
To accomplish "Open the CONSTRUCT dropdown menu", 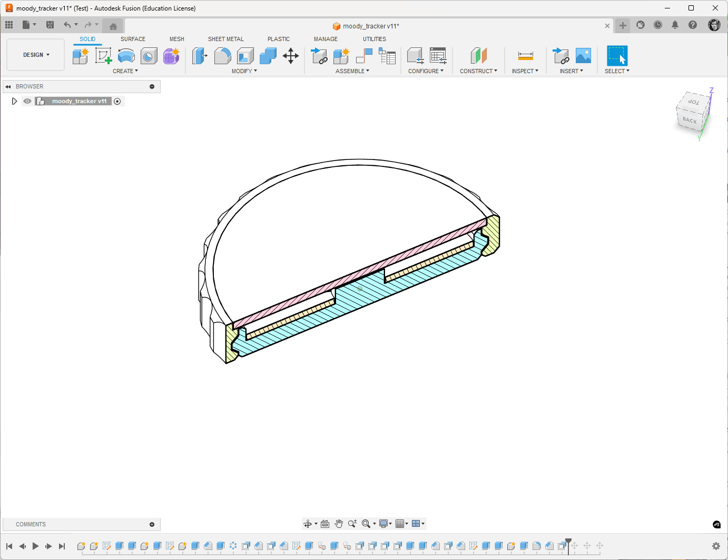I will tap(478, 71).
